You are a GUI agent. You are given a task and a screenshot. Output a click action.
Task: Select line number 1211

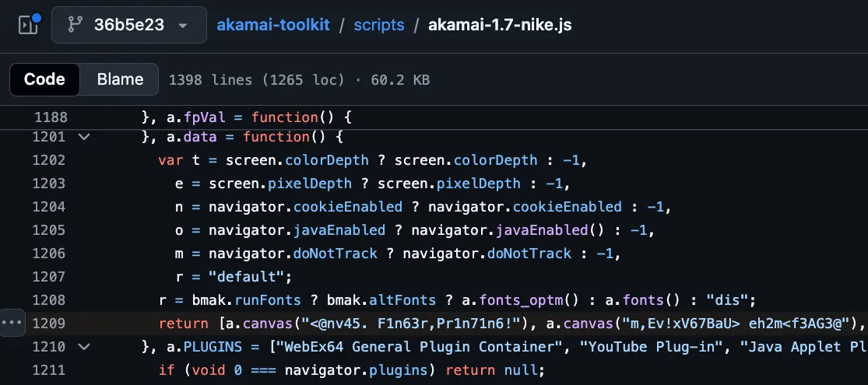coord(51,369)
